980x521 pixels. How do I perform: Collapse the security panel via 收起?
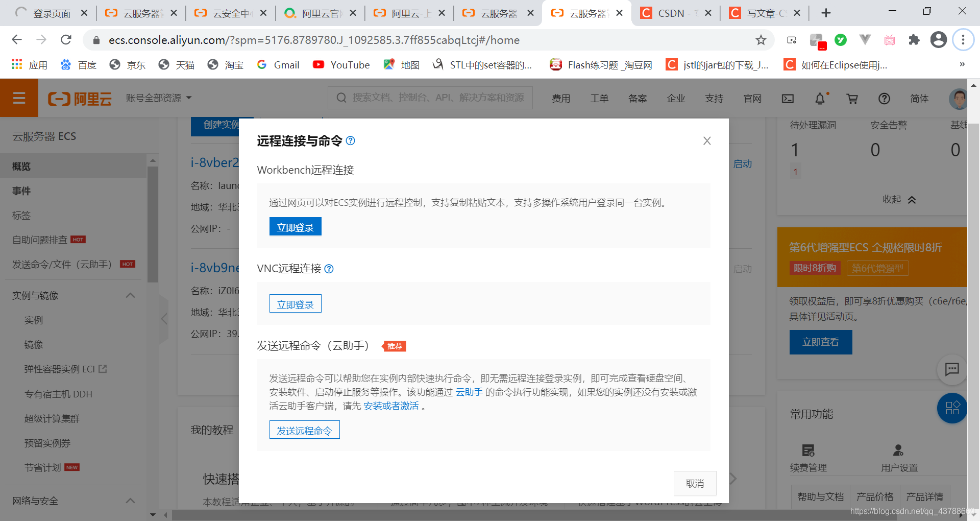tap(899, 200)
